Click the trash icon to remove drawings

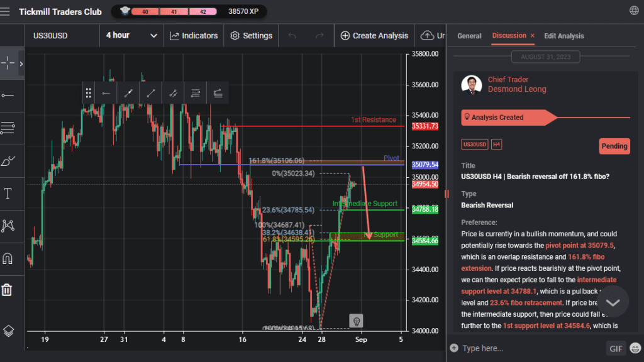[x=9, y=290]
